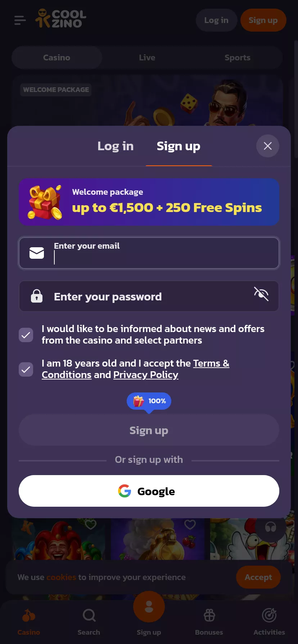The image size is (298, 644).
Task: Toggle password visibility eye icon
Action: pos(261,294)
